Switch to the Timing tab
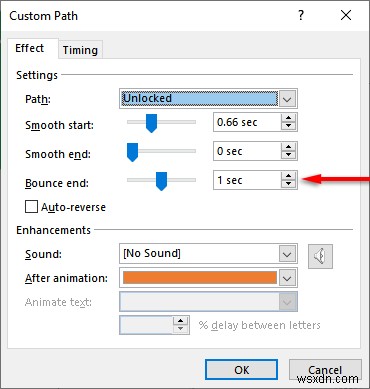Viewport: 370px width, 389px height. (80, 50)
